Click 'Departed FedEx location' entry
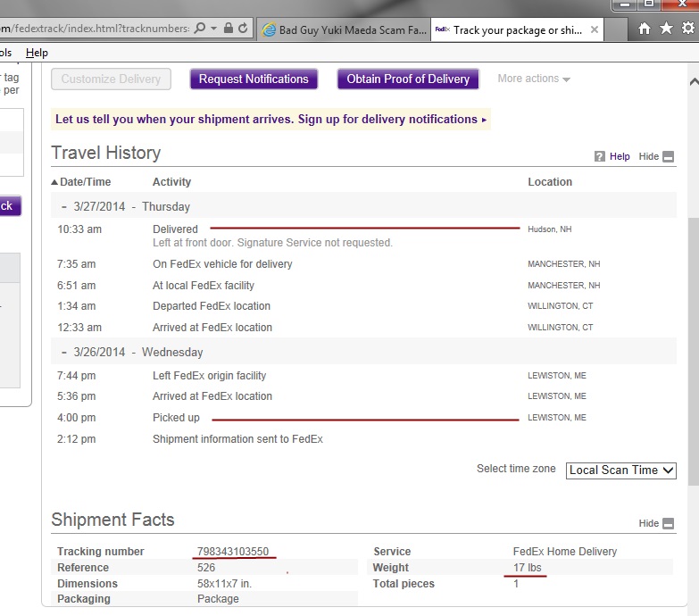The image size is (699, 616). [212, 306]
